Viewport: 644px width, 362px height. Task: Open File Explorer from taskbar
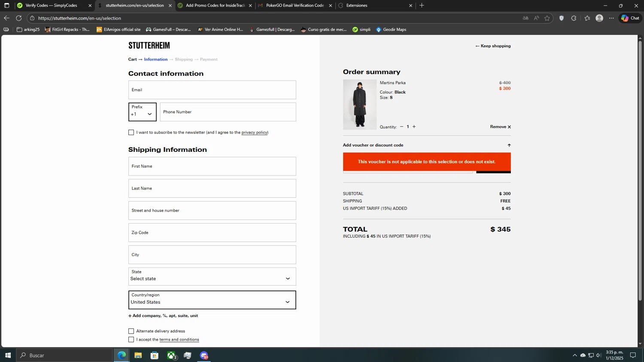138,355
